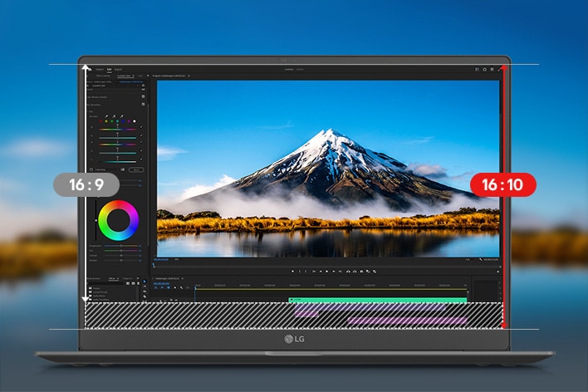588x392 pixels.
Task: Toggle the Color Wheels & Match section checkbox
Action: pyautogui.click(x=143, y=97)
